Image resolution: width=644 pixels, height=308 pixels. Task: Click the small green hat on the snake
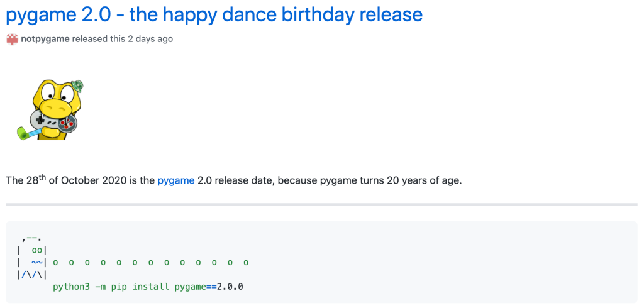point(77,85)
